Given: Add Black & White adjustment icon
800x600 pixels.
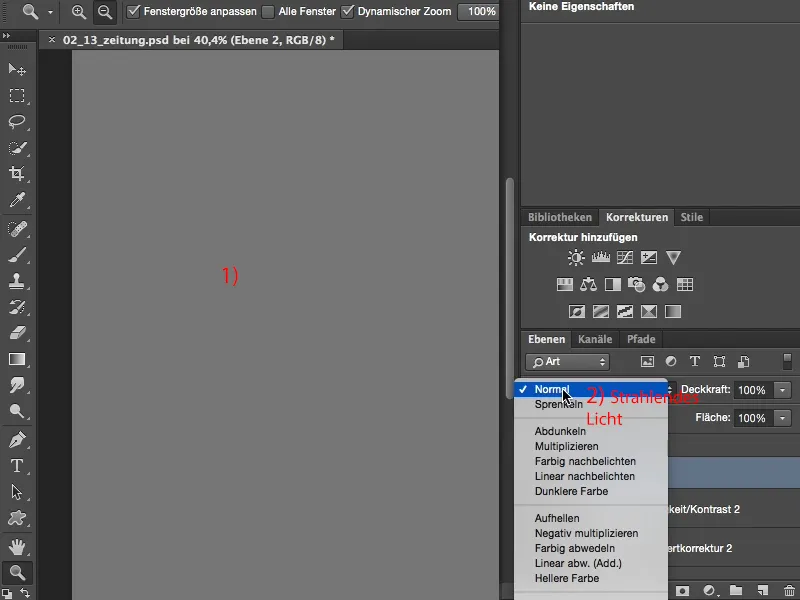Looking at the screenshot, I should [613, 284].
